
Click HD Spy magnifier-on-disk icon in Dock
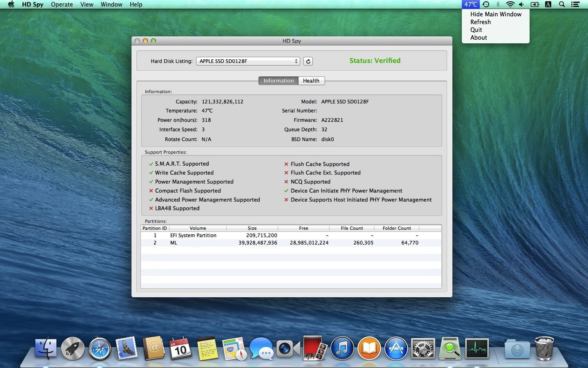(450, 349)
